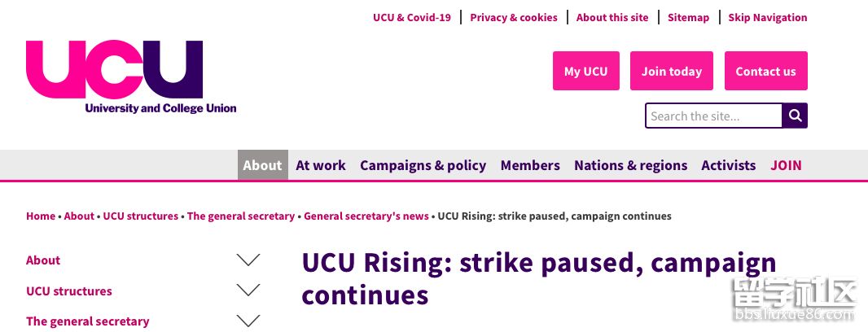Viewport: 868px width, 332px height.
Task: Expand the UCU structures sidebar chevron
Action: [248, 290]
